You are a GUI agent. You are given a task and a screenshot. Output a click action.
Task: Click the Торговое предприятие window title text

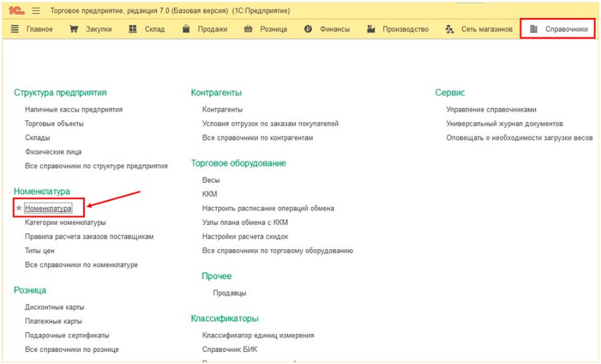(170, 11)
